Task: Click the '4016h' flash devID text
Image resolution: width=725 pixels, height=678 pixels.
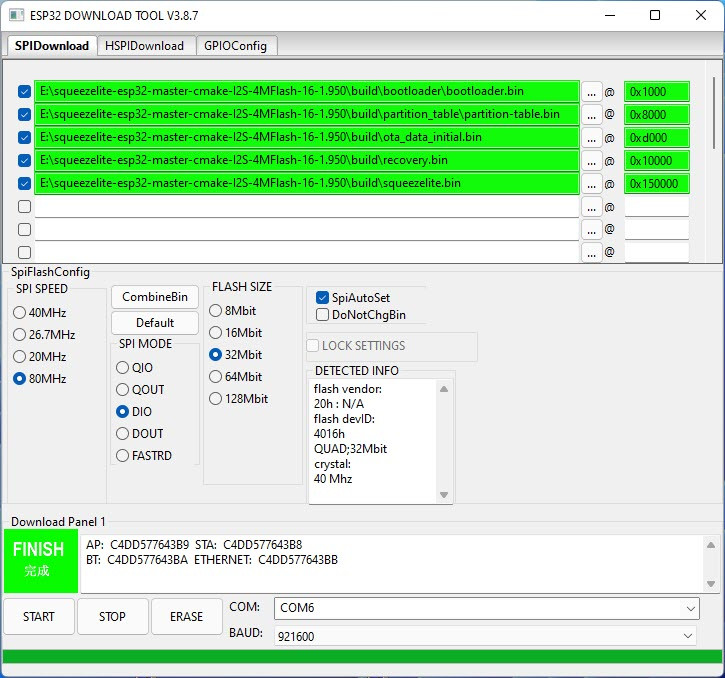Action: pyautogui.click(x=329, y=434)
